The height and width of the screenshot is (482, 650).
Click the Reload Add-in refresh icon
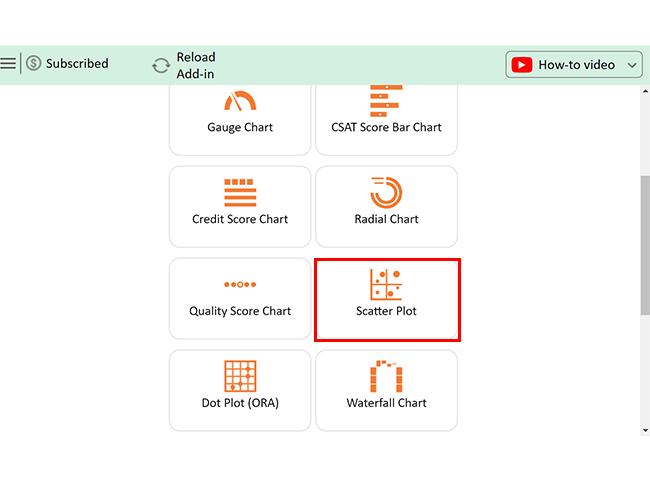(161, 65)
